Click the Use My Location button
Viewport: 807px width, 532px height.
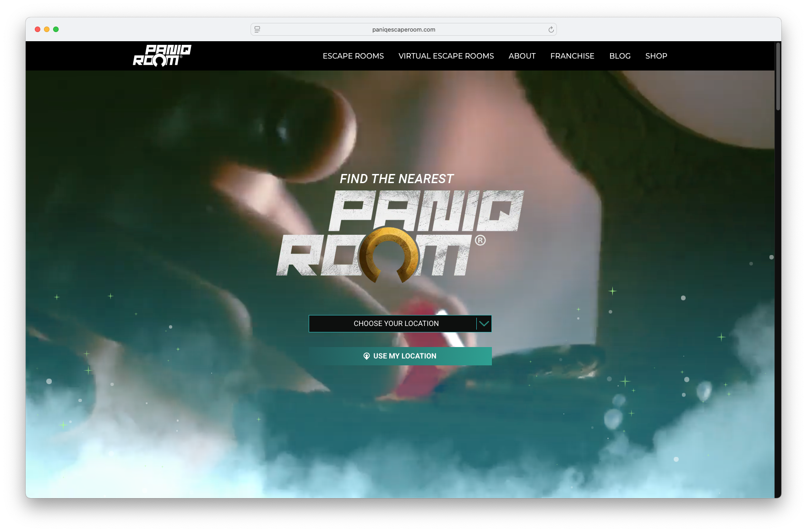click(400, 356)
